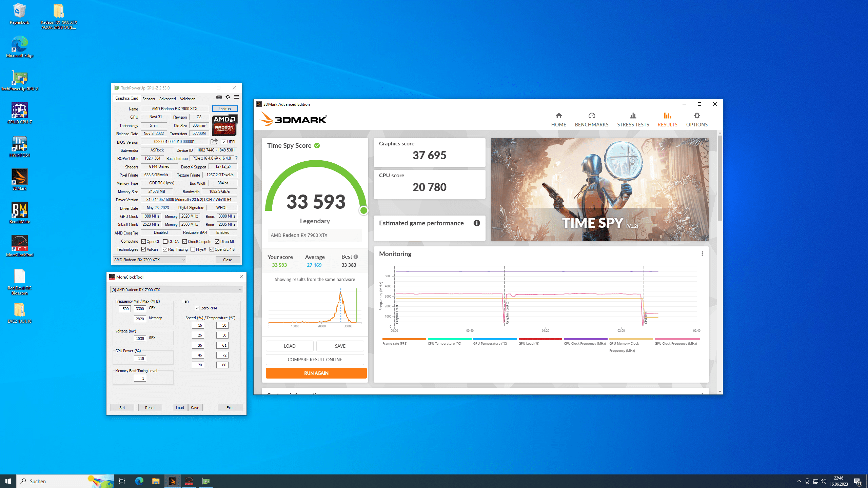Click the BIOS export share icon
Image resolution: width=868 pixels, height=488 pixels.
coord(214,142)
